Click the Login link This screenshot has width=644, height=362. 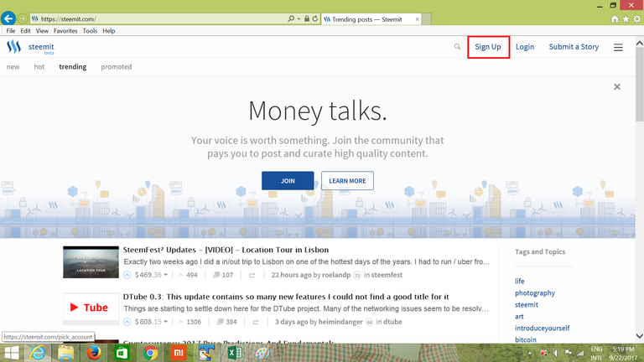pyautogui.click(x=525, y=47)
